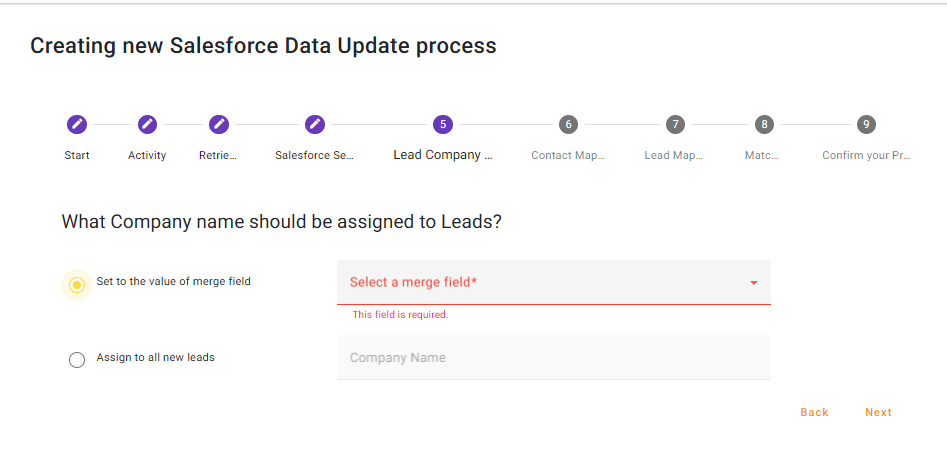Click the Activity step pencil icon
The image size is (947, 466).
tap(147, 125)
